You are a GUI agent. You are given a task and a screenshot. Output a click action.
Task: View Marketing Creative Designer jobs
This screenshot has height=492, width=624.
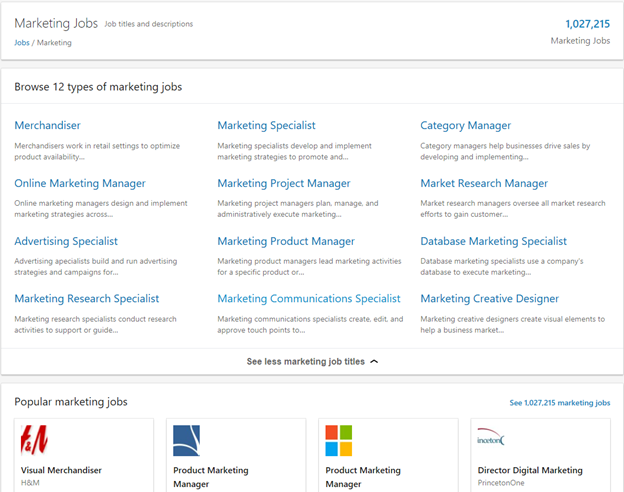coord(489,299)
